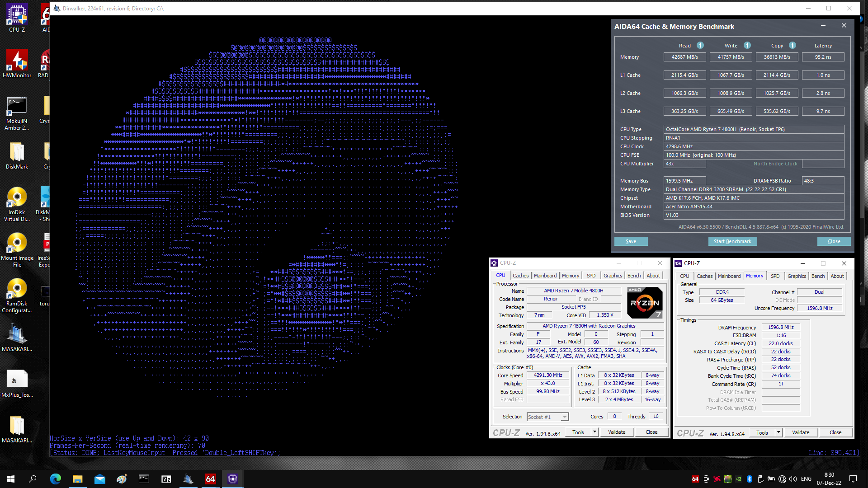Screen dimensions: 868x488
Task: Open the Action Center notifications icon
Action: click(x=853, y=479)
